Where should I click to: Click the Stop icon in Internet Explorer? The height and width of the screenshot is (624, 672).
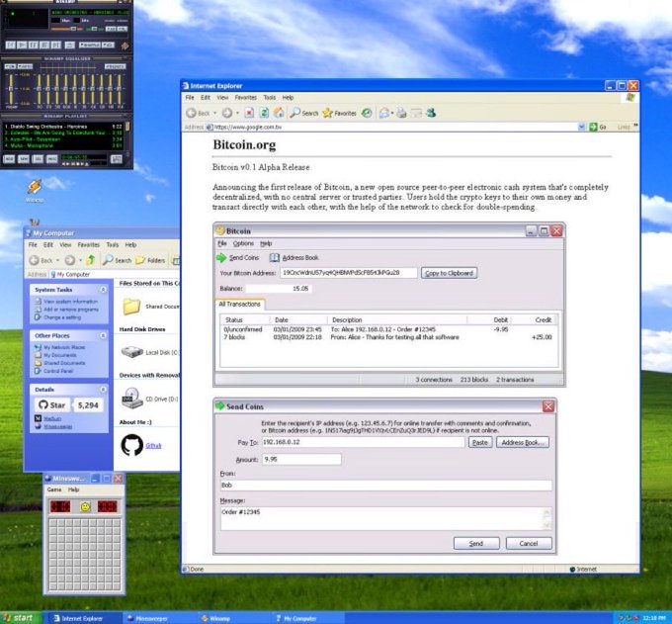click(249, 113)
